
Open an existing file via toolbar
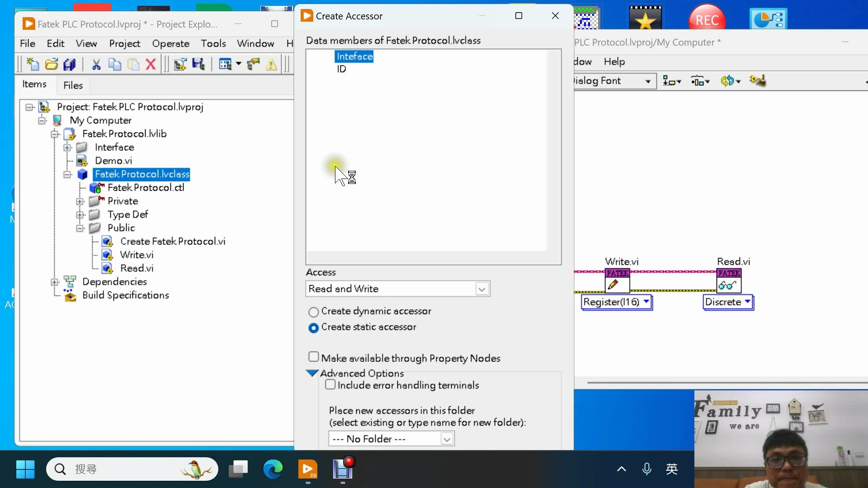pos(51,64)
